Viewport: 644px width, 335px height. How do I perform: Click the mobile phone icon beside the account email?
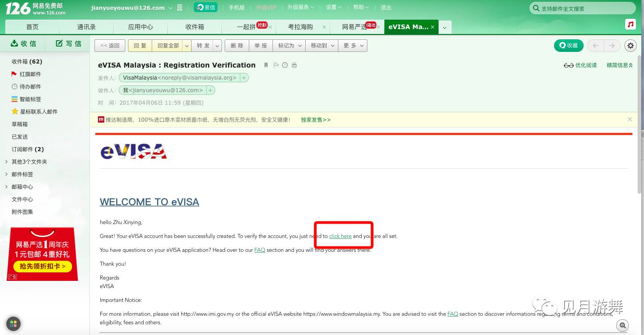tap(180, 7)
